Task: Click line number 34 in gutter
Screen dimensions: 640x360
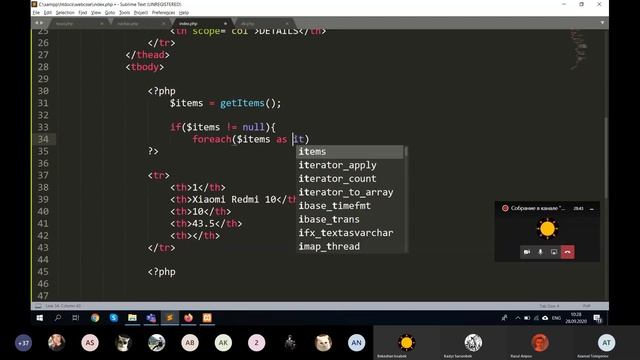Action: click(43, 139)
